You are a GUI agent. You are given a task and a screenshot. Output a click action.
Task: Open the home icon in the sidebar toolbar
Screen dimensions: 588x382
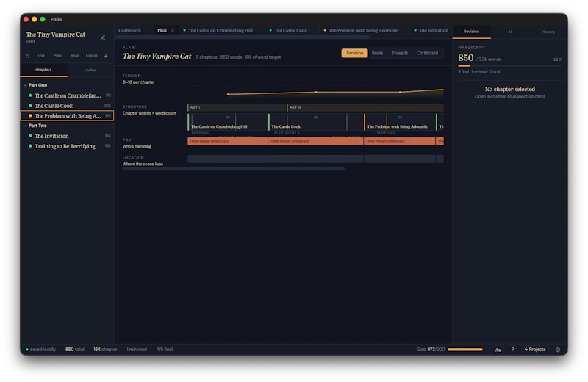(27, 56)
